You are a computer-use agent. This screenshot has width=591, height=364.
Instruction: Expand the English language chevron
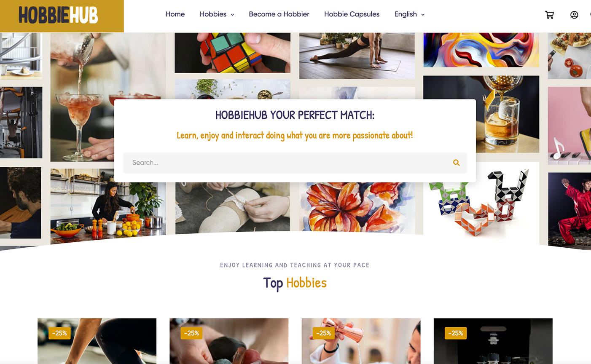coord(423,15)
